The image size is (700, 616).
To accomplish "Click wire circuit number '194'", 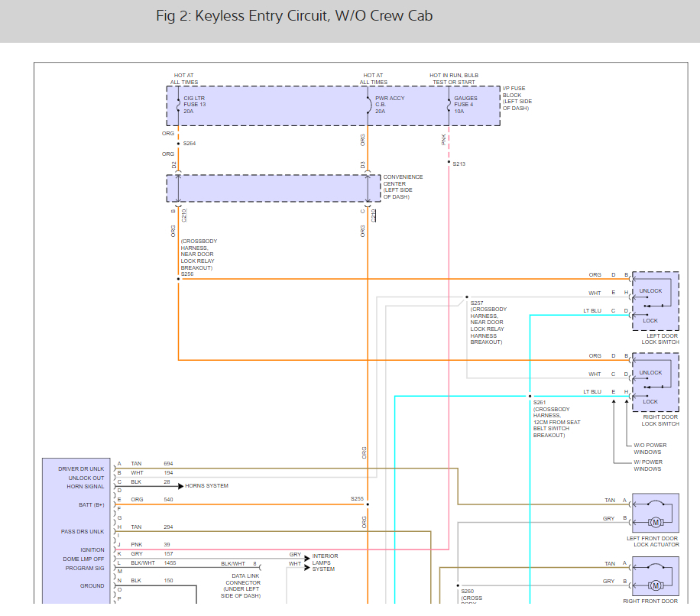I will pyautogui.click(x=168, y=472).
